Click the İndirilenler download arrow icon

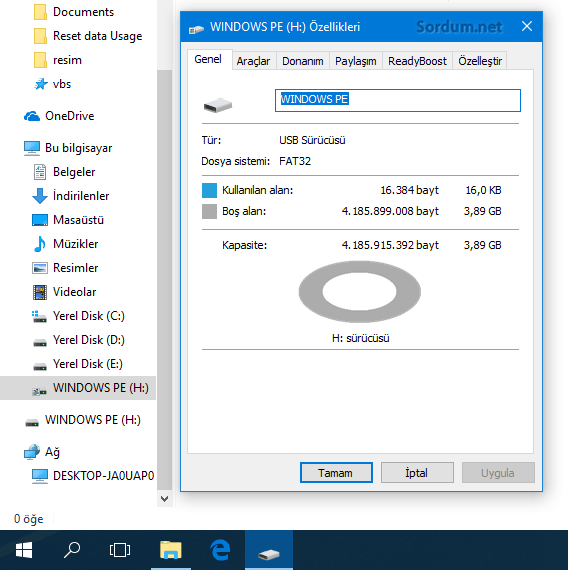[40, 196]
